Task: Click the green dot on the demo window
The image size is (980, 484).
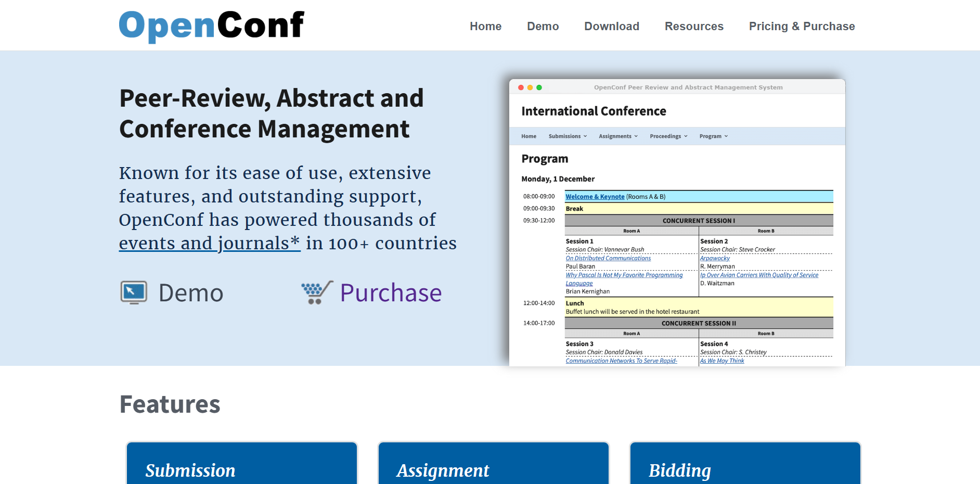Action: point(539,88)
